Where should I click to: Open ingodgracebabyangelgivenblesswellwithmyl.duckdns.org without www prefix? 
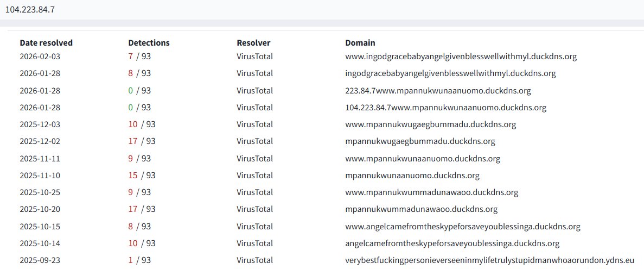point(450,73)
